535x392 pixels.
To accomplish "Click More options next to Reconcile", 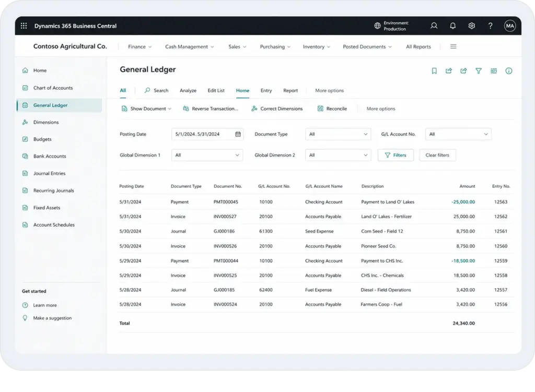I will 381,109.
